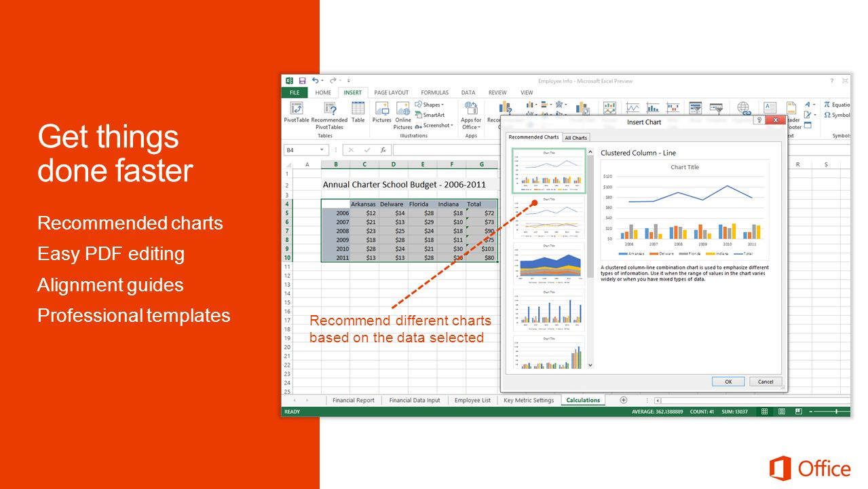Click the new sheet plus icon
The width and height of the screenshot is (868, 489).
pos(623,400)
